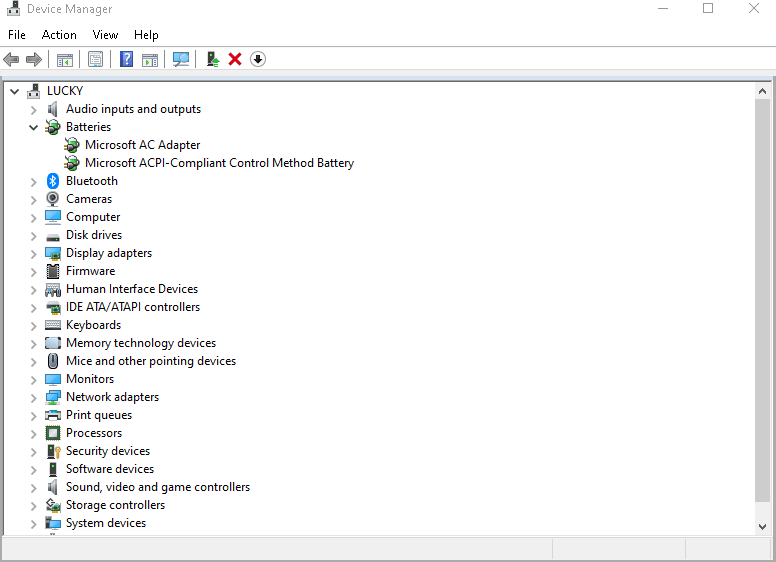The height and width of the screenshot is (562, 776).
Task: Click the Disable device down-arrow icon
Action: coord(258,59)
